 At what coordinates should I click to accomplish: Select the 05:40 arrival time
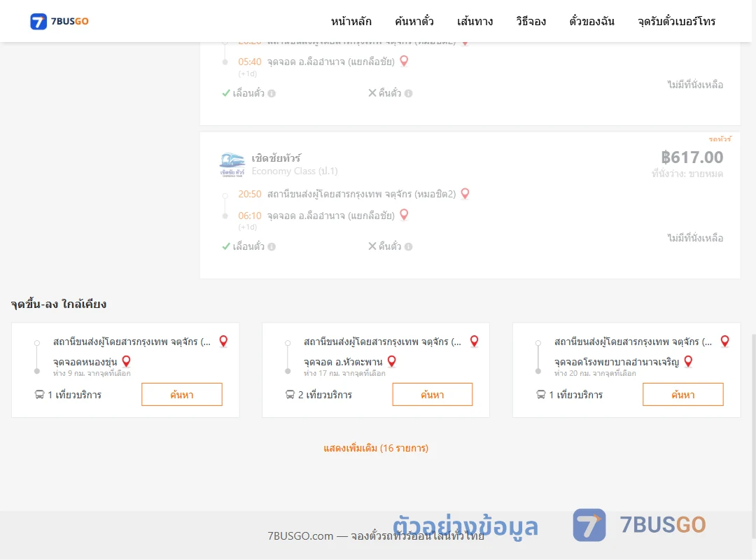(250, 62)
